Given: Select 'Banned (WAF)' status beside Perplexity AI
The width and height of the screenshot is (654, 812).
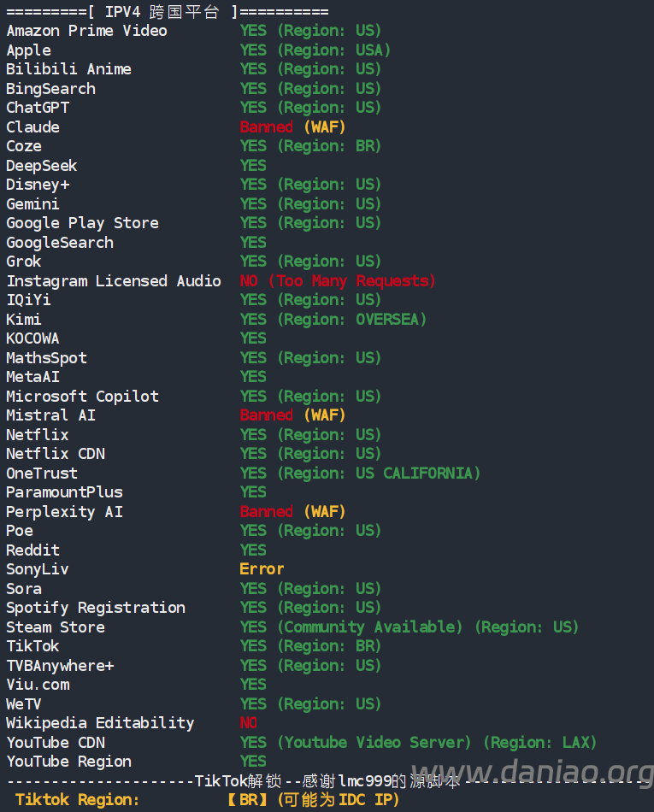Looking at the screenshot, I should pos(292,512).
